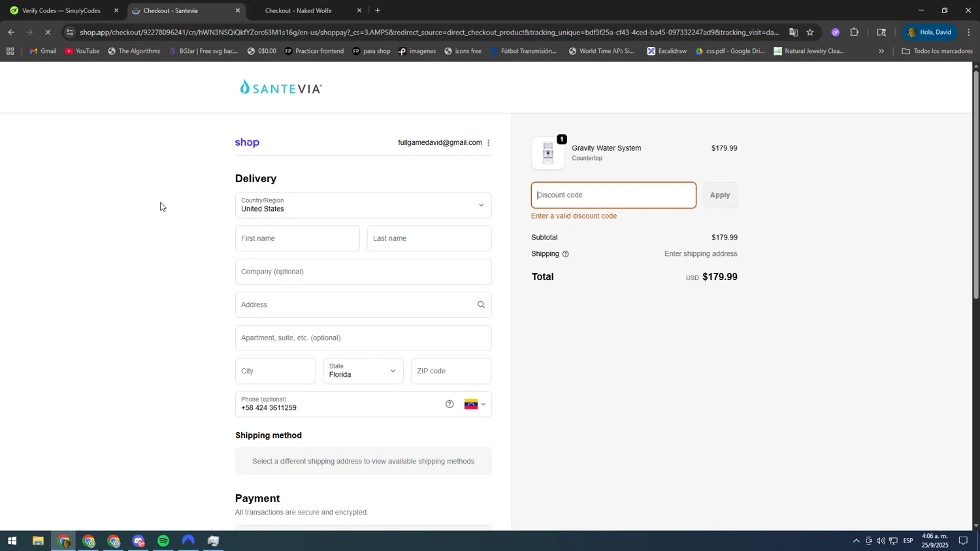Open Spotify from the taskbar
Image resolution: width=980 pixels, height=551 pixels.
click(163, 541)
